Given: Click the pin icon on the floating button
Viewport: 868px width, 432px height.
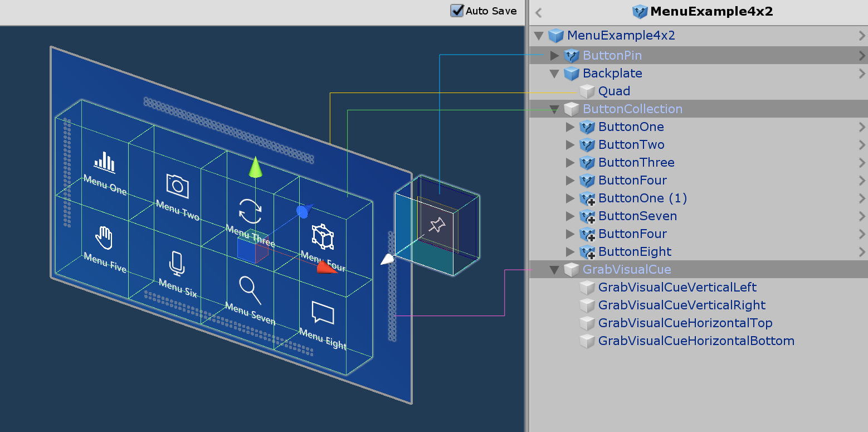Looking at the screenshot, I should (438, 226).
